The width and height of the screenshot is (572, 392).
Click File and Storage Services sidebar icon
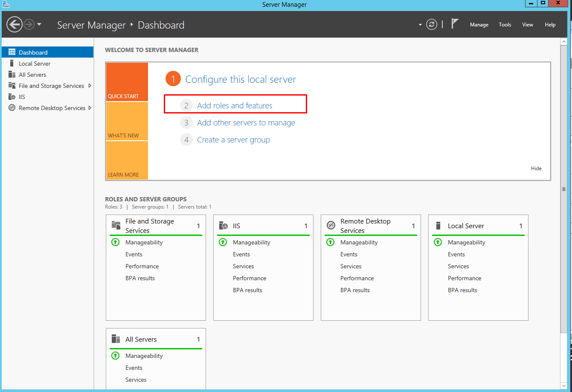[x=12, y=85]
